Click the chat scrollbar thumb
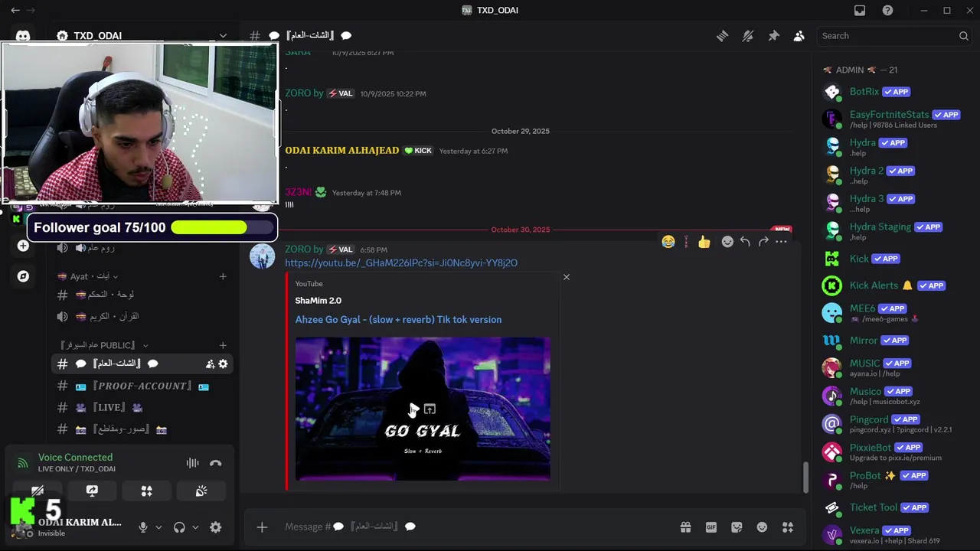The image size is (980, 551). tap(805, 478)
